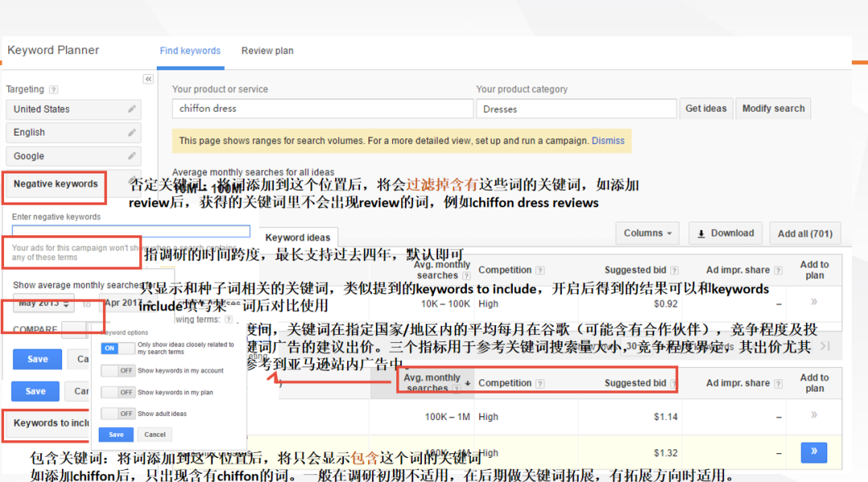The image size is (868, 482).
Task: Click the Save button directly under COMPARE
Action: 38,359
